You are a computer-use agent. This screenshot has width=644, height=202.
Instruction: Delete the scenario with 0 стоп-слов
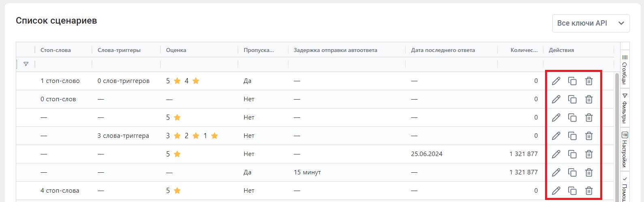pyautogui.click(x=589, y=99)
